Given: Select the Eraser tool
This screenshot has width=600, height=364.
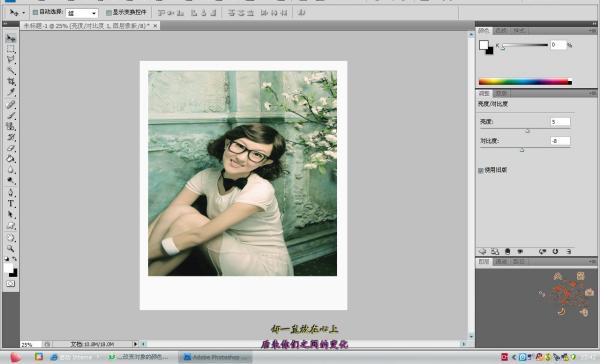Looking at the screenshot, I should 10,148.
